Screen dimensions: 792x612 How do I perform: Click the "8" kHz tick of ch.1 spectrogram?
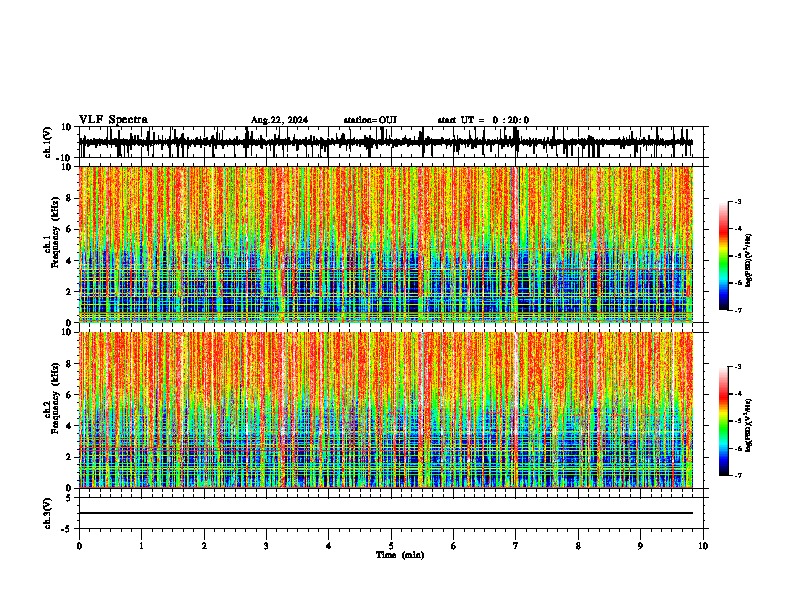69,198
